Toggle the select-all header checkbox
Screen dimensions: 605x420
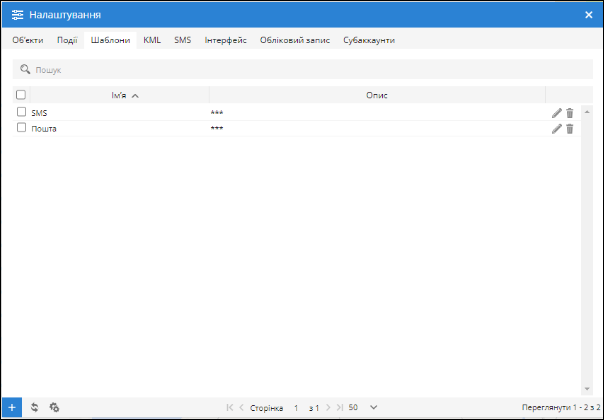click(x=21, y=94)
